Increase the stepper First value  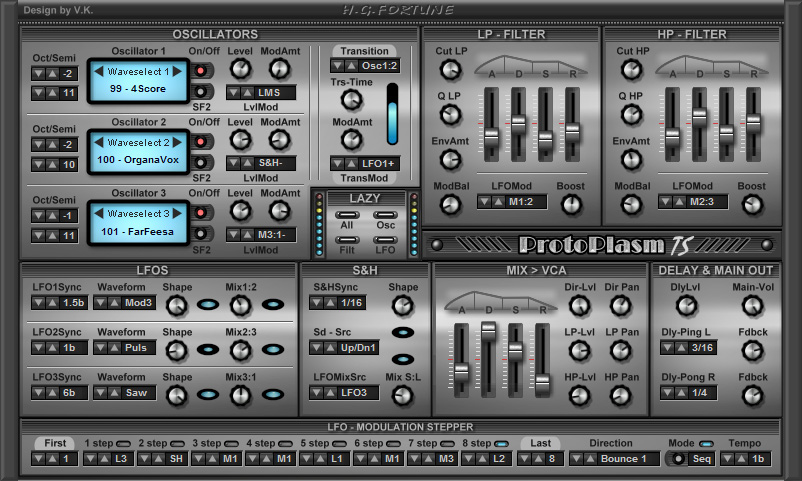coord(52,459)
